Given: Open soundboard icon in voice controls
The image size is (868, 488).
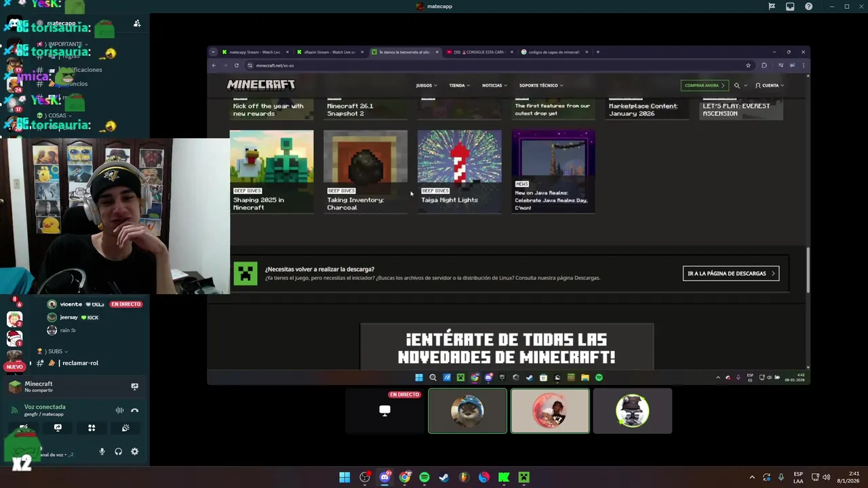Looking at the screenshot, I should coord(125,428).
